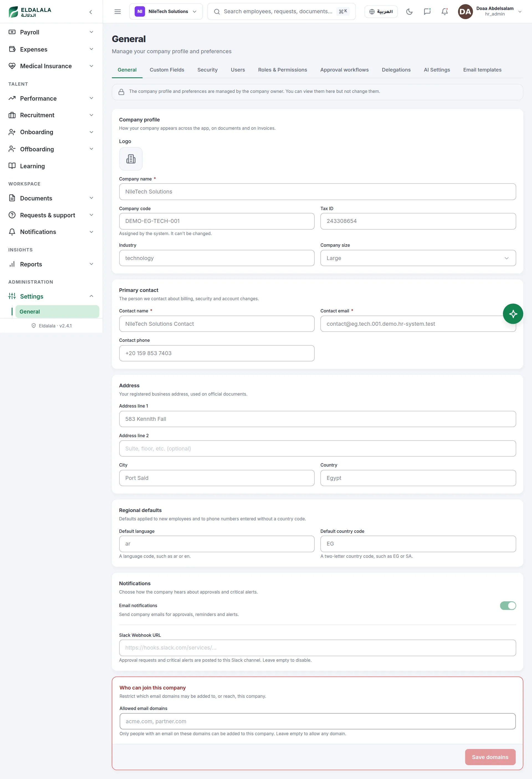
Task: Click the Eldalala logo
Action: [x=30, y=12]
